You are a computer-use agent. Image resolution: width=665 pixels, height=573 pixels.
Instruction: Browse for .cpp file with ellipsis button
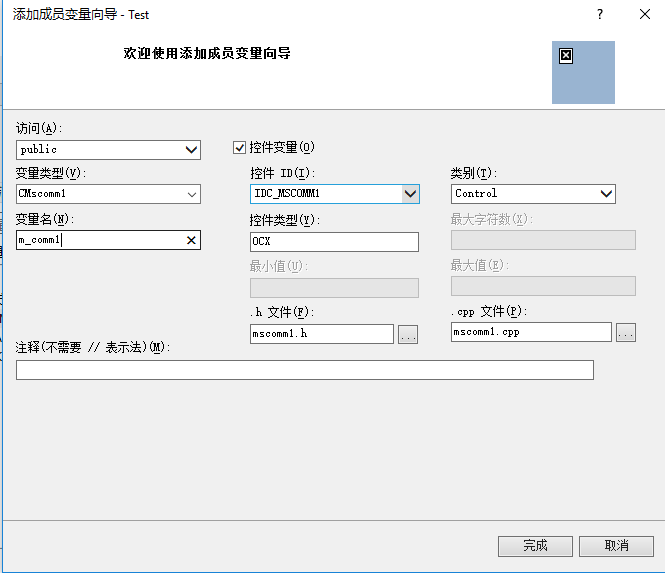626,332
